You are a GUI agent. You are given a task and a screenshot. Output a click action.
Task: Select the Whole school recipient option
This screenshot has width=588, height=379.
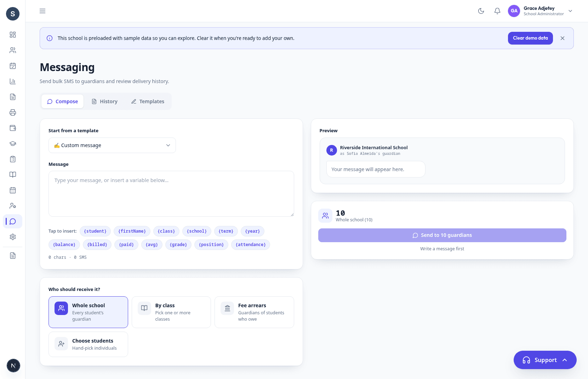[88, 312]
